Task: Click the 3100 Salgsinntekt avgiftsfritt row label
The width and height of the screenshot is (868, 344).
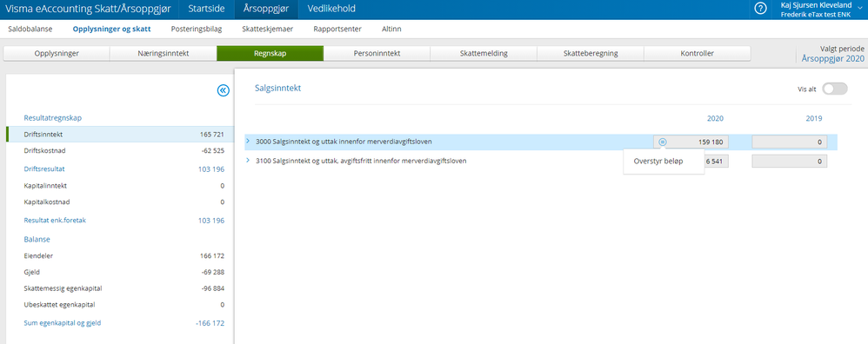Action: click(361, 161)
